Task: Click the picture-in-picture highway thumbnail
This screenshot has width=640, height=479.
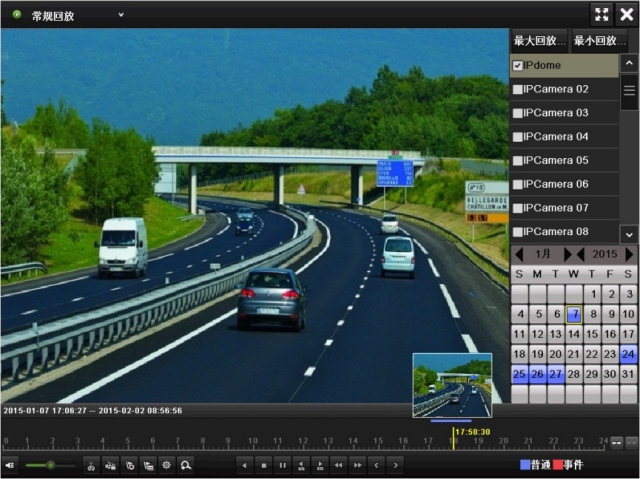Action: click(x=452, y=385)
